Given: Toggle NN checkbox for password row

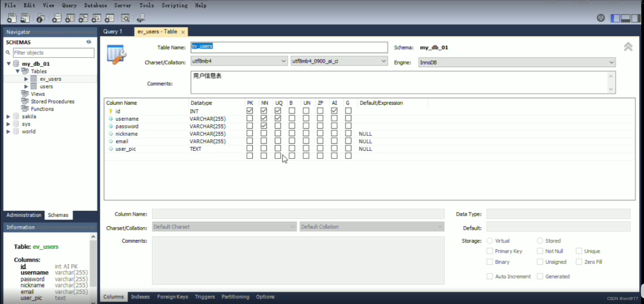Looking at the screenshot, I should (264, 126).
